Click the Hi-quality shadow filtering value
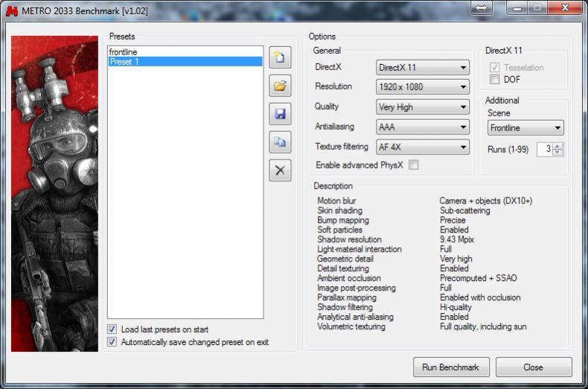Image resolution: width=588 pixels, height=389 pixels. click(456, 307)
